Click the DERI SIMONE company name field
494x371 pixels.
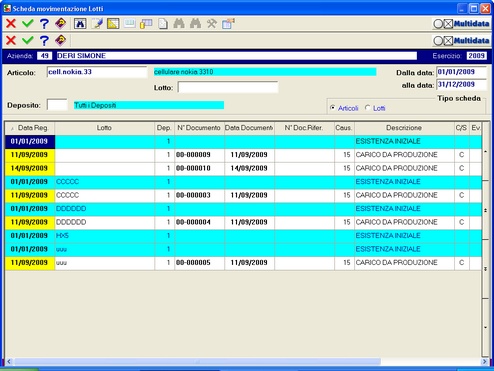pos(237,56)
